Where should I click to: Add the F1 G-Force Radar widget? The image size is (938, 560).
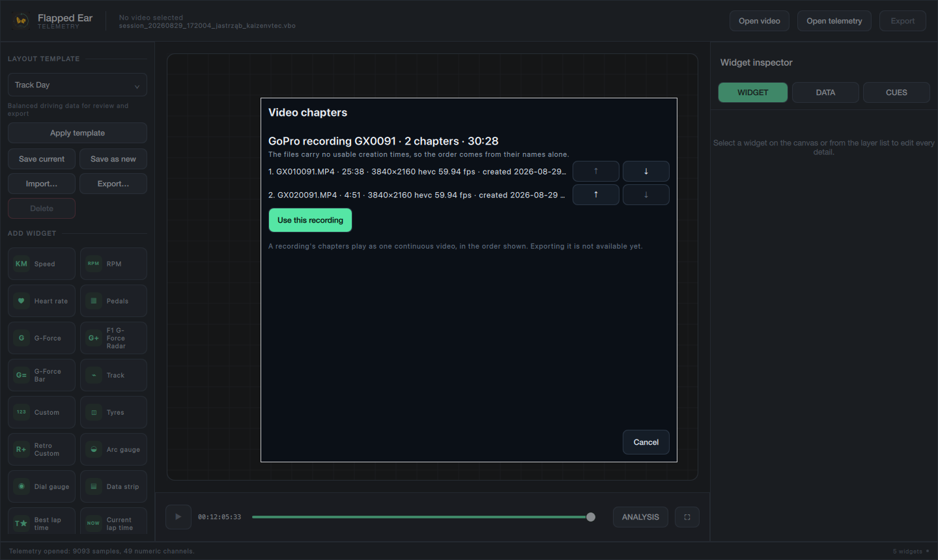113,338
